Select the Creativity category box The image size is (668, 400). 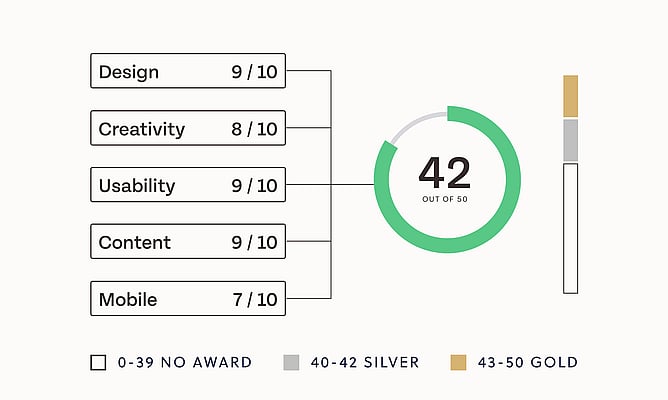(x=188, y=129)
